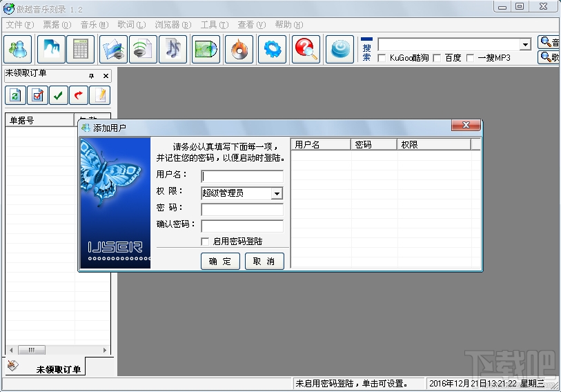Click the red question mark help icon

point(306,50)
